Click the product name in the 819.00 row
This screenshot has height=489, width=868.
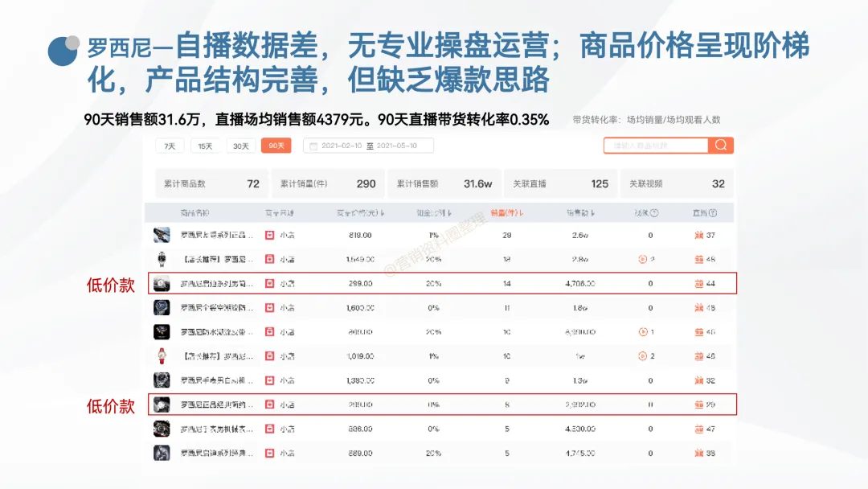[217, 235]
